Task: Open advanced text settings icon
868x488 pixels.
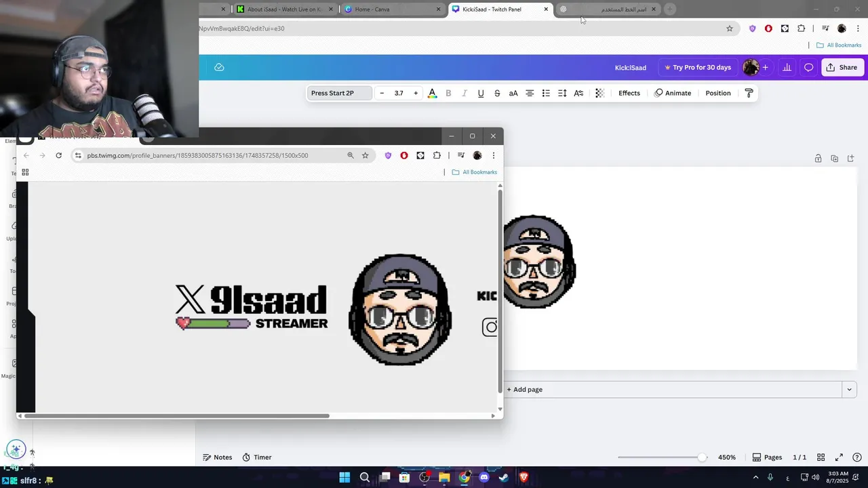Action: tap(578, 93)
